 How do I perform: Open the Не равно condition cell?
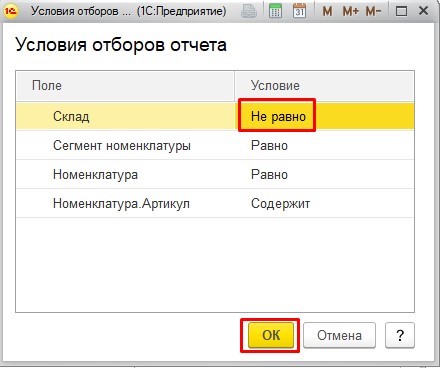[x=277, y=116]
